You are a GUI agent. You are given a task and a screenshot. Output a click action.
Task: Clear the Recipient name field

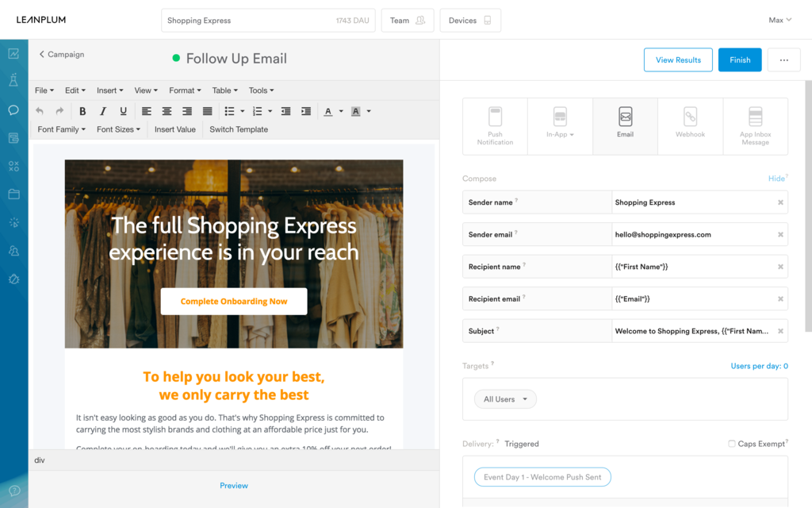pyautogui.click(x=780, y=267)
